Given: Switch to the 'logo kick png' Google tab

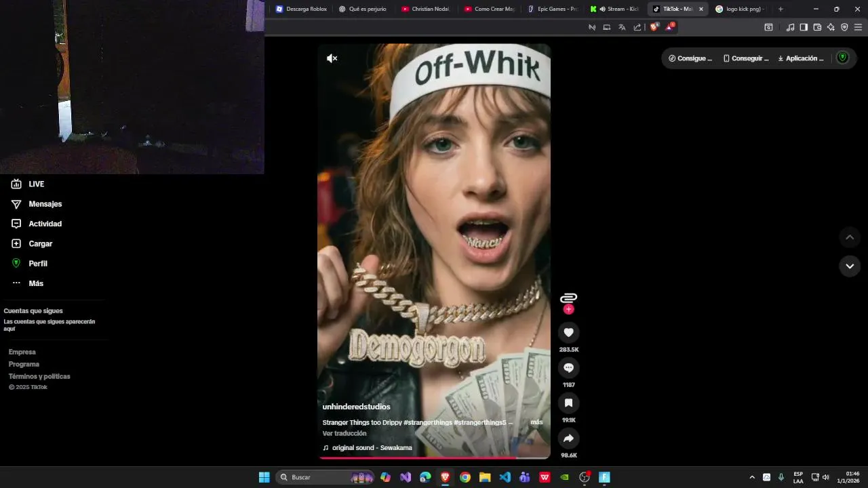Looking at the screenshot, I should point(740,9).
